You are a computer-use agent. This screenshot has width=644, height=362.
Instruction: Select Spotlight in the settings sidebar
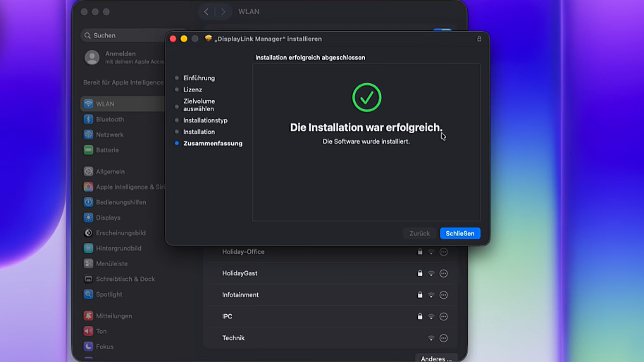coord(109,294)
